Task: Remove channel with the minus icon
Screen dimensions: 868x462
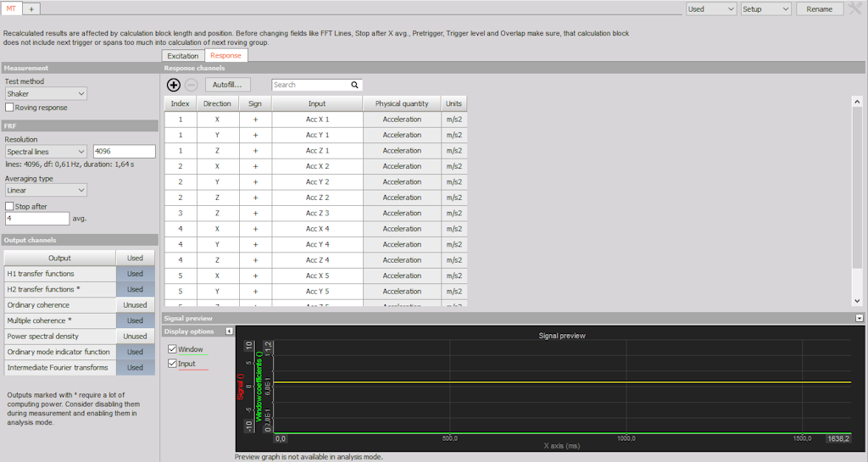Action: coord(191,85)
